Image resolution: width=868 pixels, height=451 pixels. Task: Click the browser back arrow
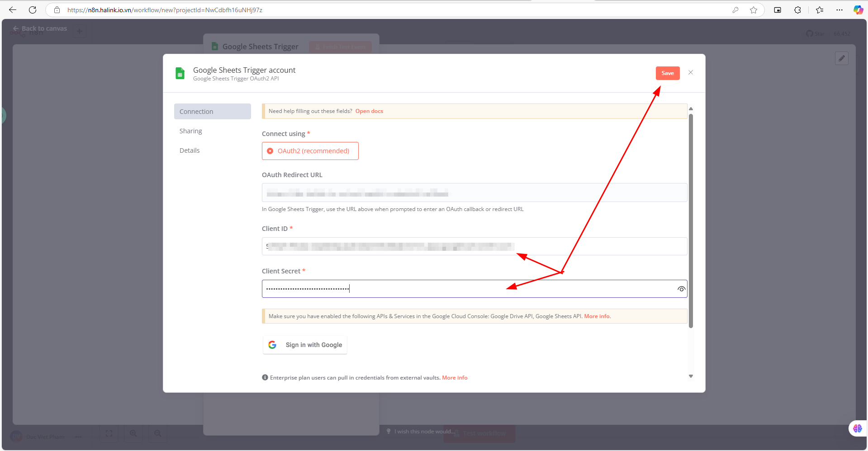click(x=13, y=10)
